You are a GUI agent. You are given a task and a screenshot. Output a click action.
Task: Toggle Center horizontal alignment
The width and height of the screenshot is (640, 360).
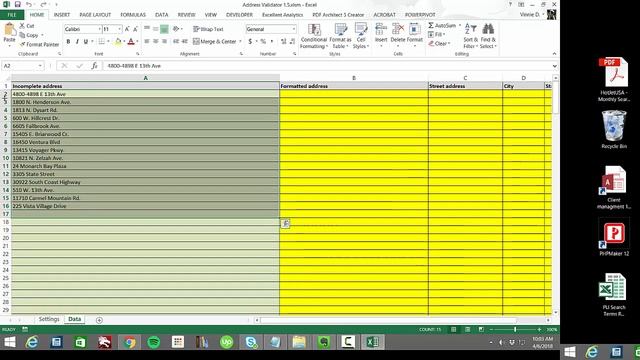156,41
